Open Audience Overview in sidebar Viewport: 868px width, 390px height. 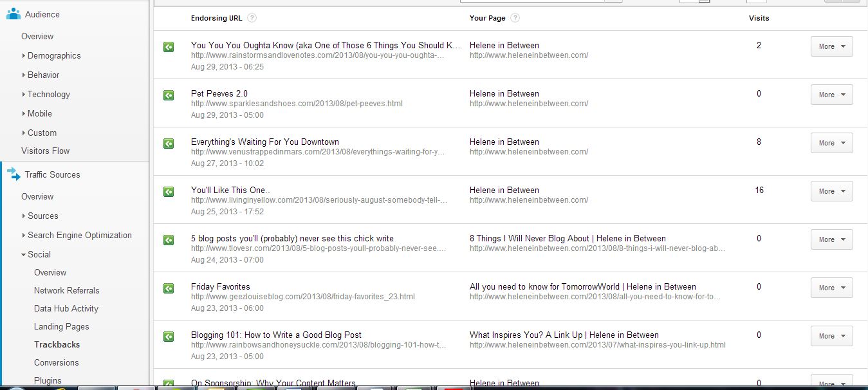37,37
